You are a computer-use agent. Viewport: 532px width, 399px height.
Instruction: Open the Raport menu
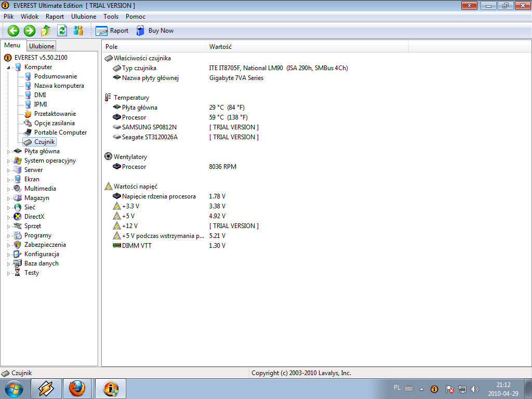[55, 17]
